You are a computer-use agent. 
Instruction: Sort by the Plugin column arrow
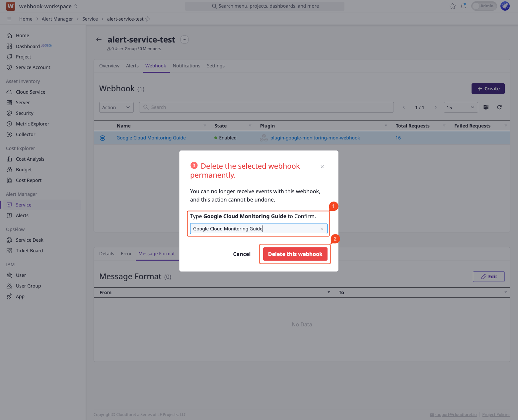(x=386, y=126)
